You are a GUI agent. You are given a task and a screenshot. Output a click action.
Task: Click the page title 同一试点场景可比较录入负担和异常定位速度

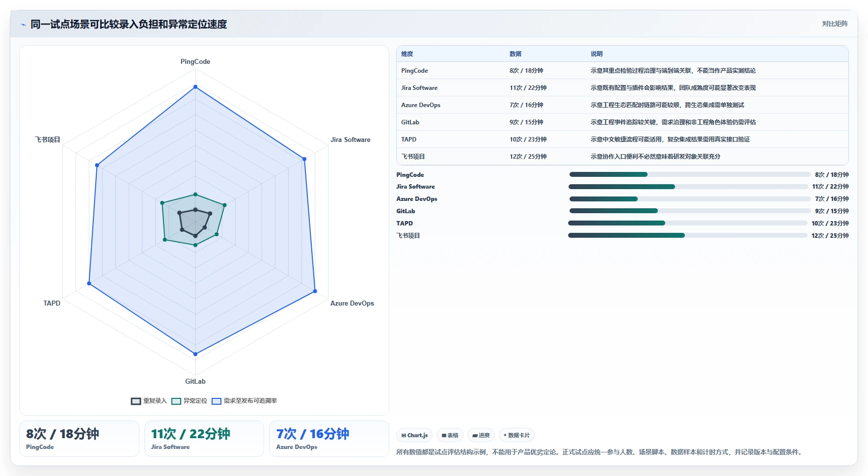tap(129, 24)
